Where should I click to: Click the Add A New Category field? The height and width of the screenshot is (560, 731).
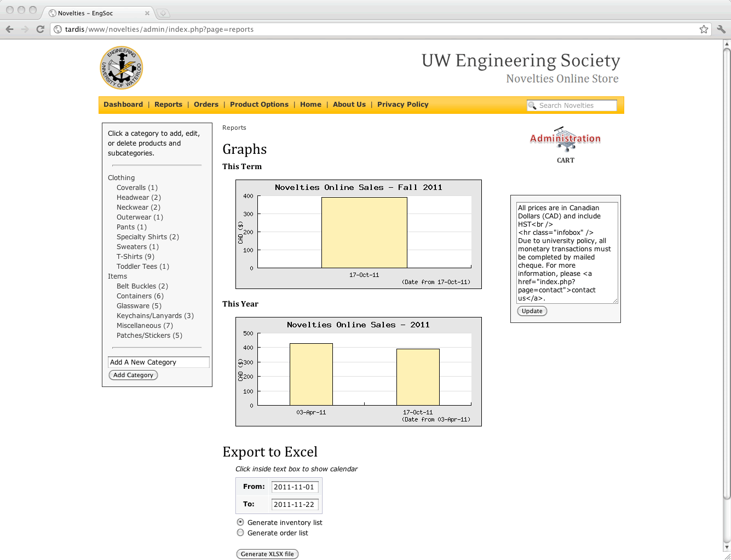(x=159, y=362)
